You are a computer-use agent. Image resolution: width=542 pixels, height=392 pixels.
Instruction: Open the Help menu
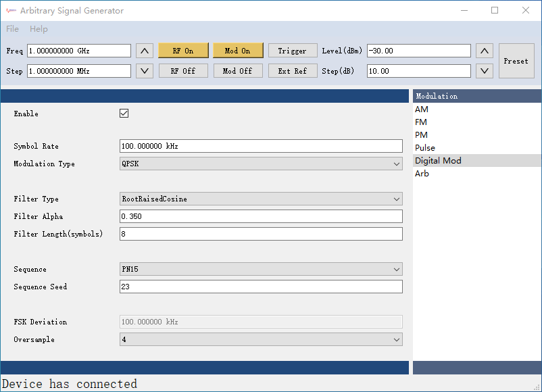click(39, 29)
